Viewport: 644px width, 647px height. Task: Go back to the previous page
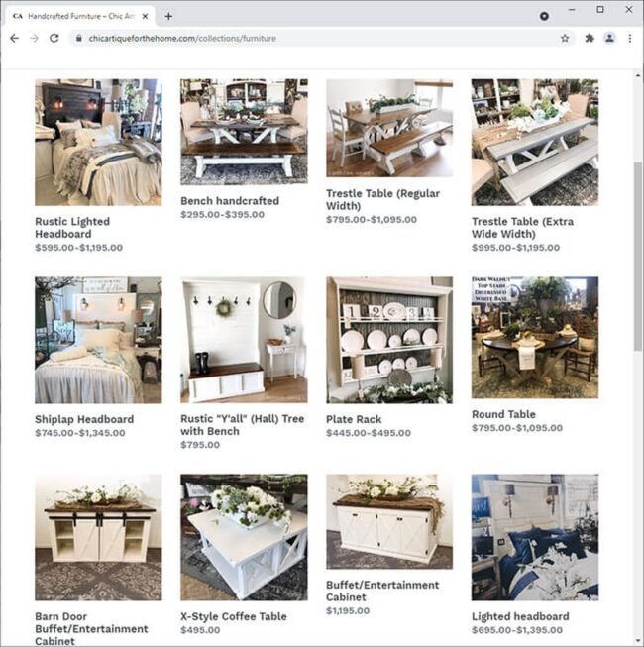15,39
